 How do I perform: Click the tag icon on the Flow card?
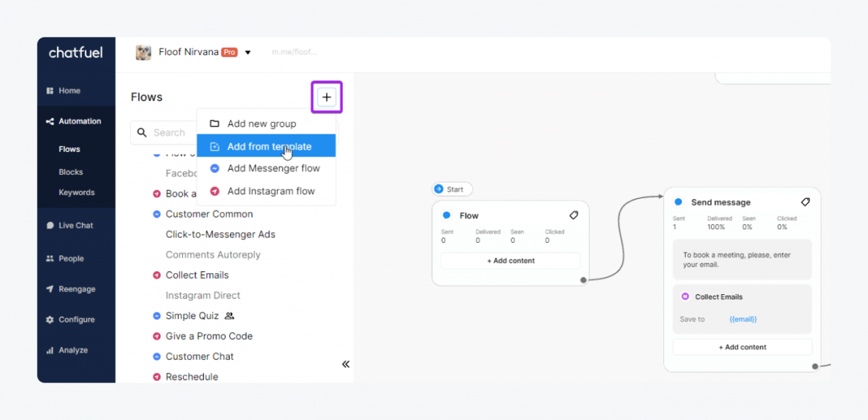point(574,215)
